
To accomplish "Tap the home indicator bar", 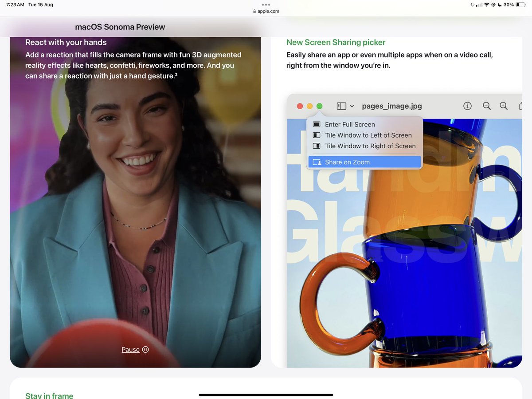I will tap(266, 395).
